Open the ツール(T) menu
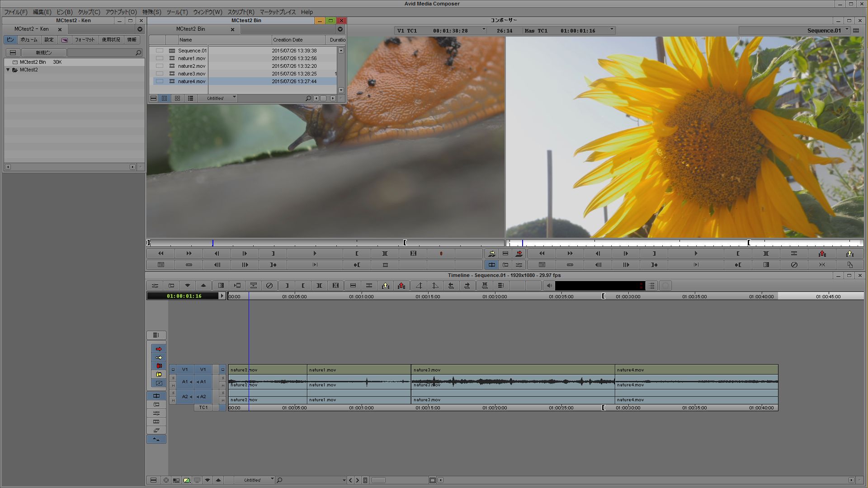Image resolution: width=868 pixels, height=488 pixels. click(x=177, y=12)
